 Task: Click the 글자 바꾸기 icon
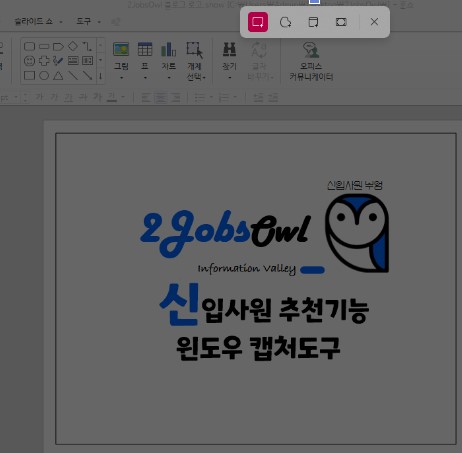click(259, 50)
